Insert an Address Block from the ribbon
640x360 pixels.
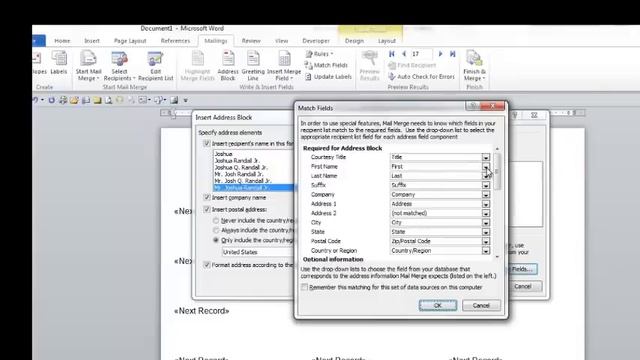pos(228,65)
